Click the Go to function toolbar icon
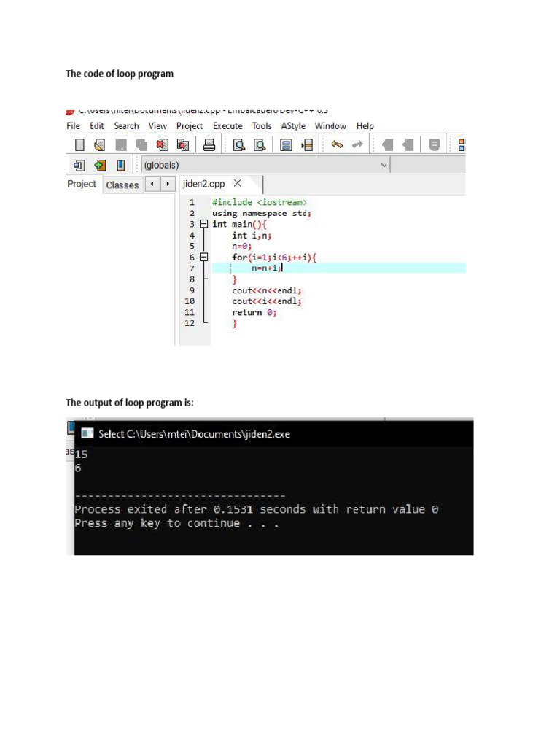 286,145
